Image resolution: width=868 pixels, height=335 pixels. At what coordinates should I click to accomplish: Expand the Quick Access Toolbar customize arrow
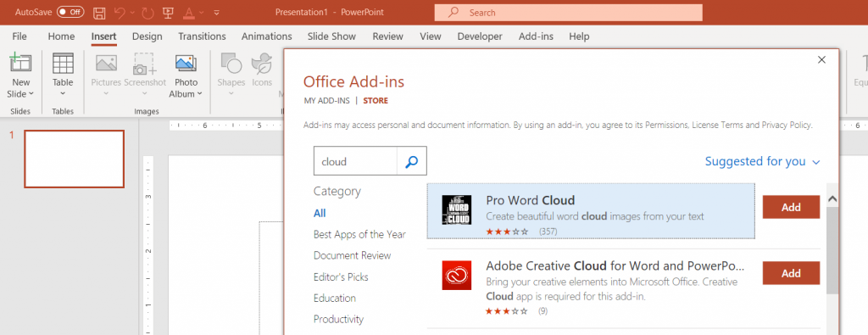pos(216,12)
